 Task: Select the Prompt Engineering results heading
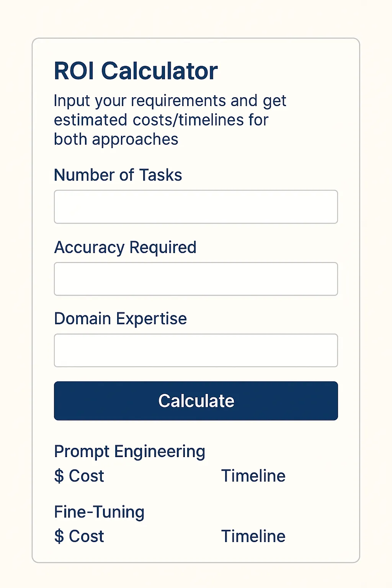click(x=129, y=451)
